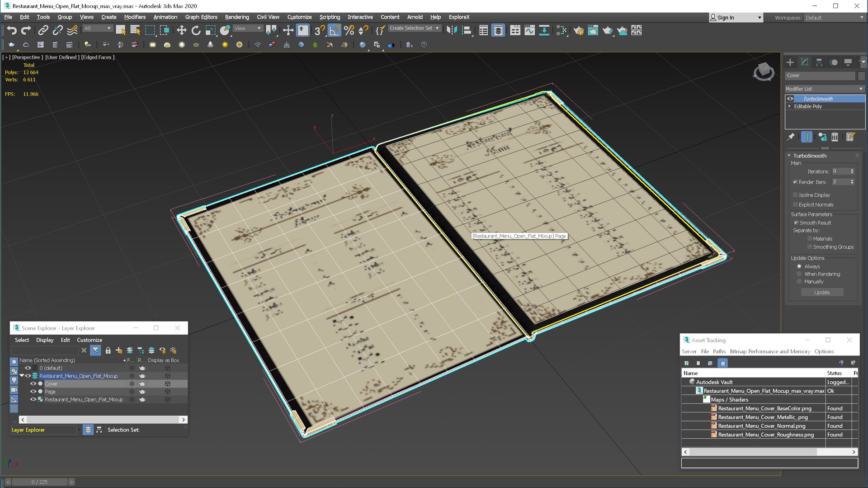868x488 pixels.
Task: Click the Mirror tool icon
Action: click(x=452, y=30)
